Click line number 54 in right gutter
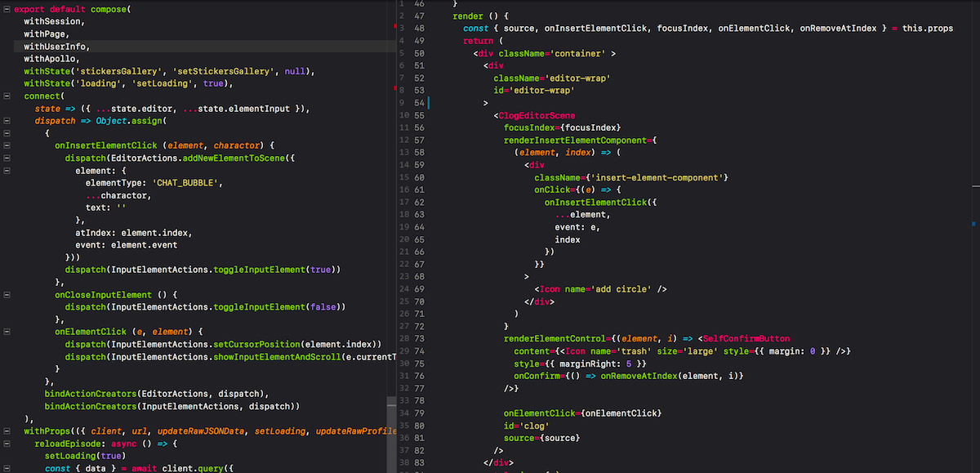This screenshot has width=980, height=473. pyautogui.click(x=419, y=103)
